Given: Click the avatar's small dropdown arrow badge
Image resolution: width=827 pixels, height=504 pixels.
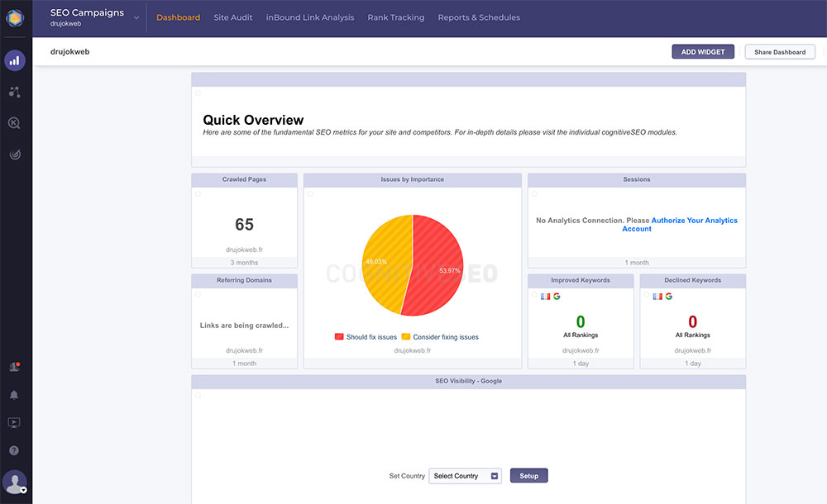Looking at the screenshot, I should click(24, 490).
